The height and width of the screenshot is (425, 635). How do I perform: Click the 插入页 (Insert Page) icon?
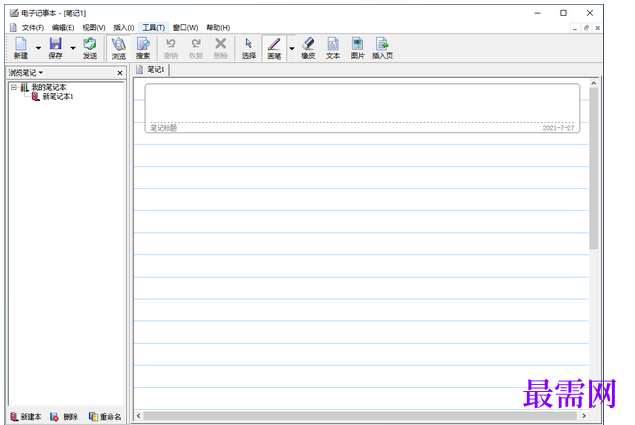click(382, 48)
